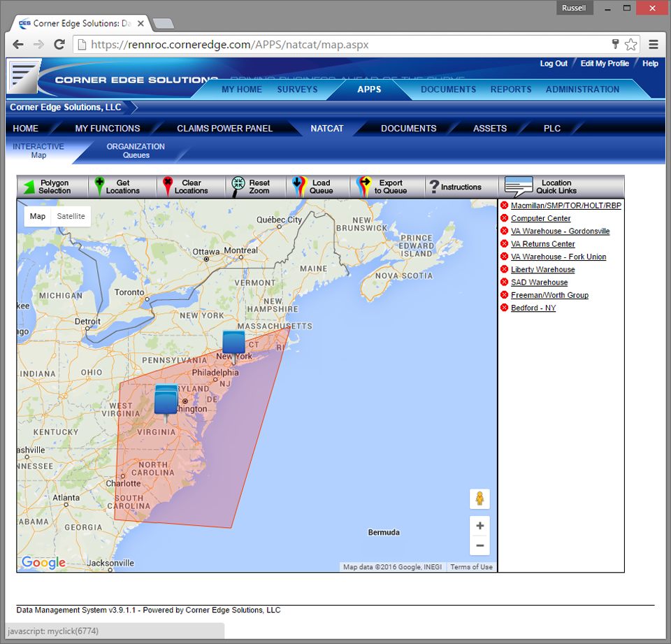
Task: Open MY FUNCTIONS menu item
Action: 108,128
